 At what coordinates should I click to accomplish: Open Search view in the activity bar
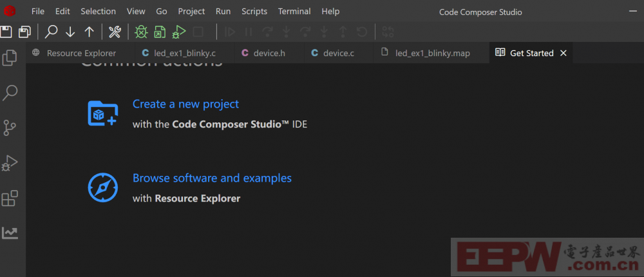coord(10,93)
